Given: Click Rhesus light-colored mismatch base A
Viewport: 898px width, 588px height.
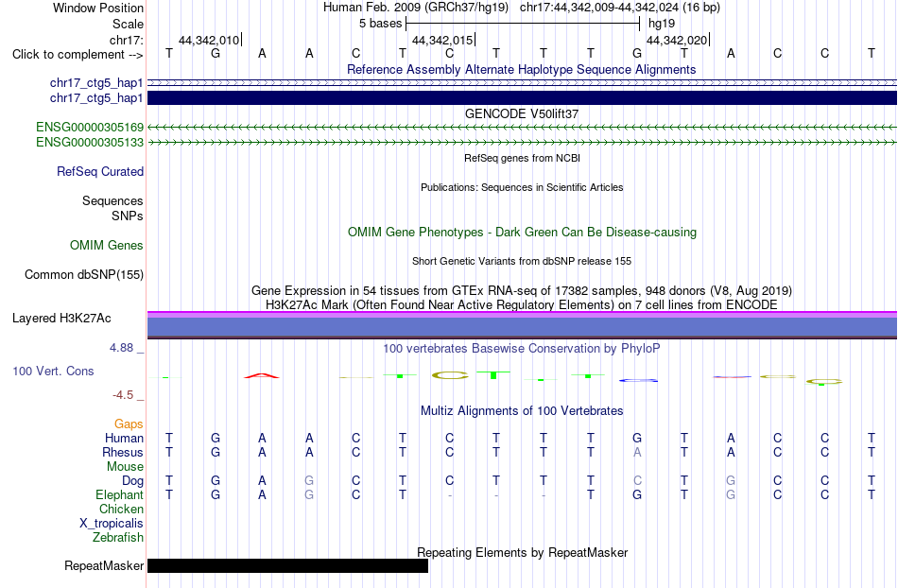Looking at the screenshot, I should [637, 452].
